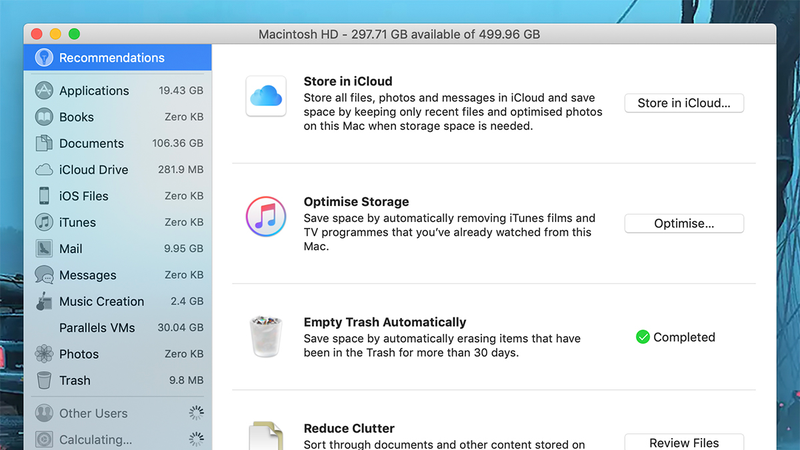
Task: Click the iCloud Drive cloud icon
Action: [44, 169]
